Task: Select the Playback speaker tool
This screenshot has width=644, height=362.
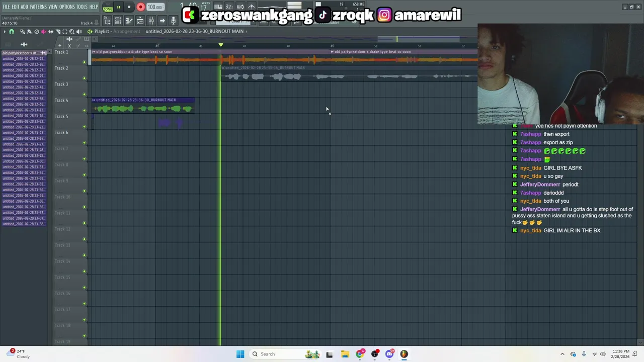Action: tap(79, 32)
